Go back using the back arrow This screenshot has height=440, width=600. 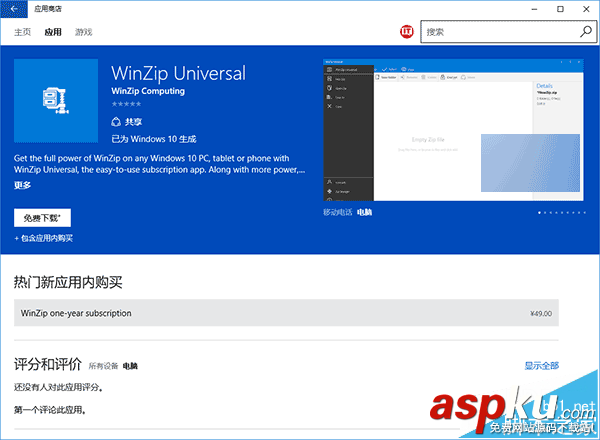click(14, 9)
